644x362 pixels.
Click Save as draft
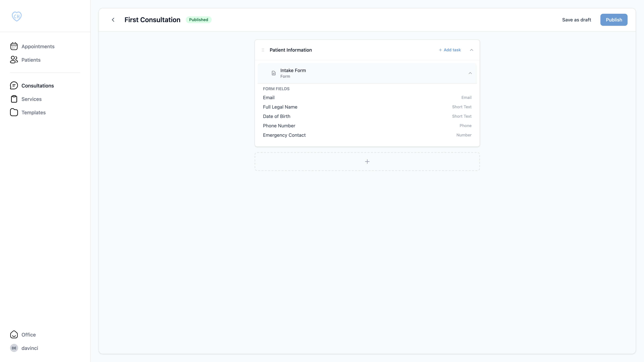(577, 20)
